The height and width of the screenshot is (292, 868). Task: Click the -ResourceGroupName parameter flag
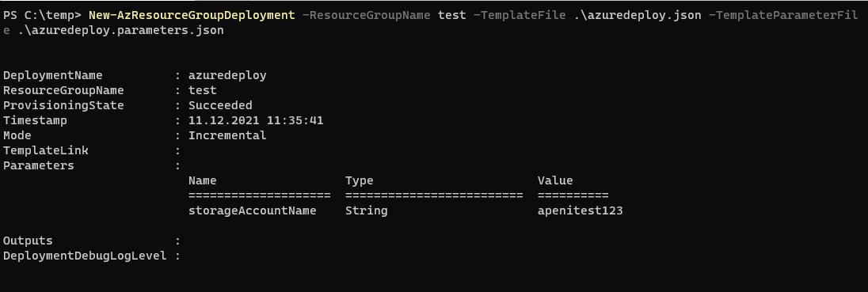[x=367, y=16]
